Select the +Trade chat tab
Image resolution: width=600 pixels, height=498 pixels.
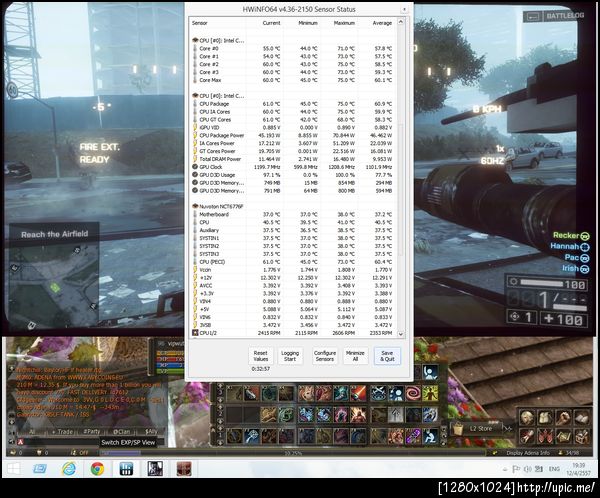pyautogui.click(x=62, y=431)
